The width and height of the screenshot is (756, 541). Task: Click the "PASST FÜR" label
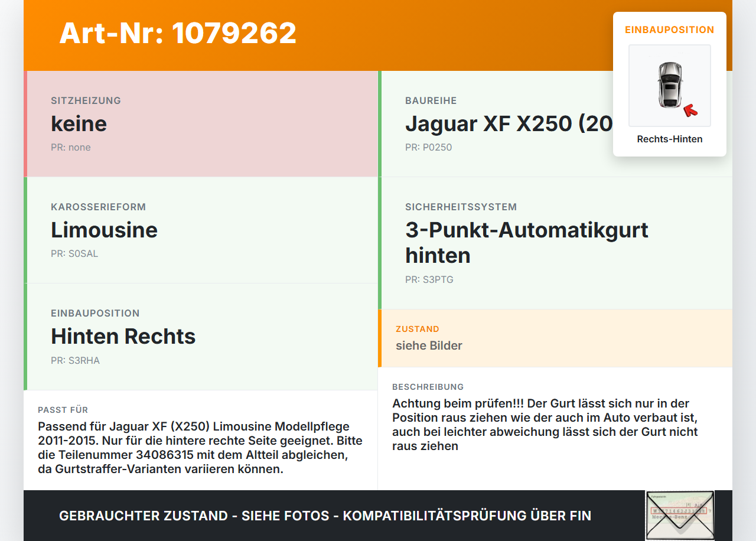(63, 410)
